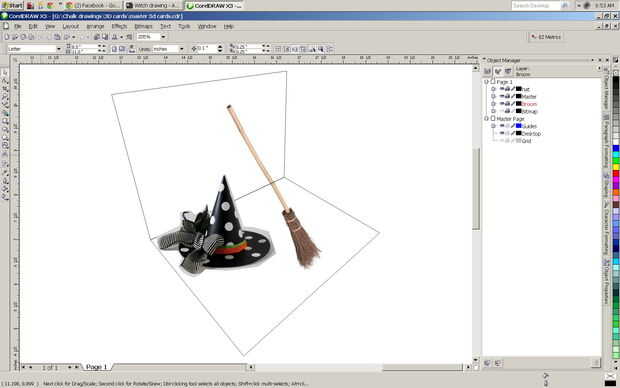620x388 pixels.
Task: Expand the Broom layer in Object Manager
Action: tap(493, 104)
